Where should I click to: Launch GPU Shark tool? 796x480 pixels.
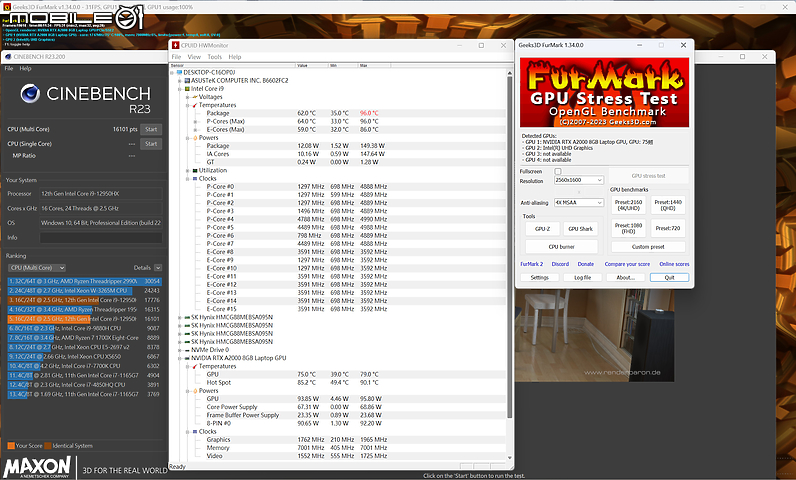(580, 229)
